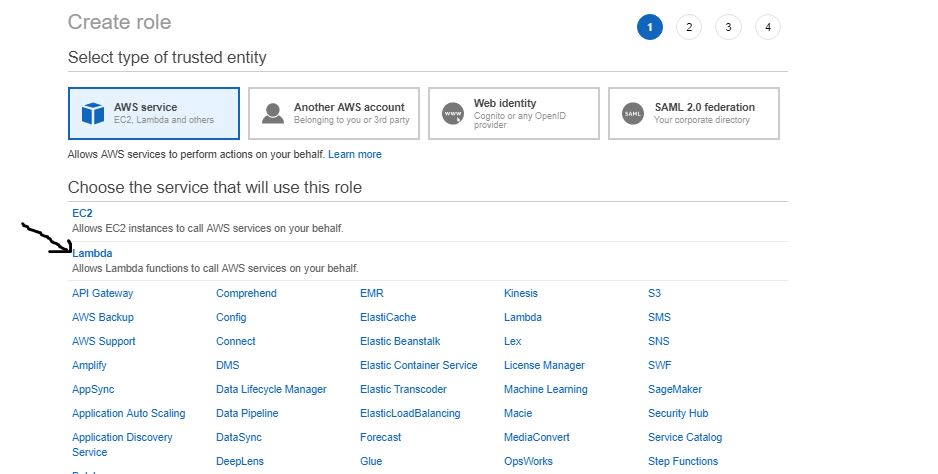Image resolution: width=938 pixels, height=474 pixels.
Task: Choose the Lex service
Action: [513, 341]
